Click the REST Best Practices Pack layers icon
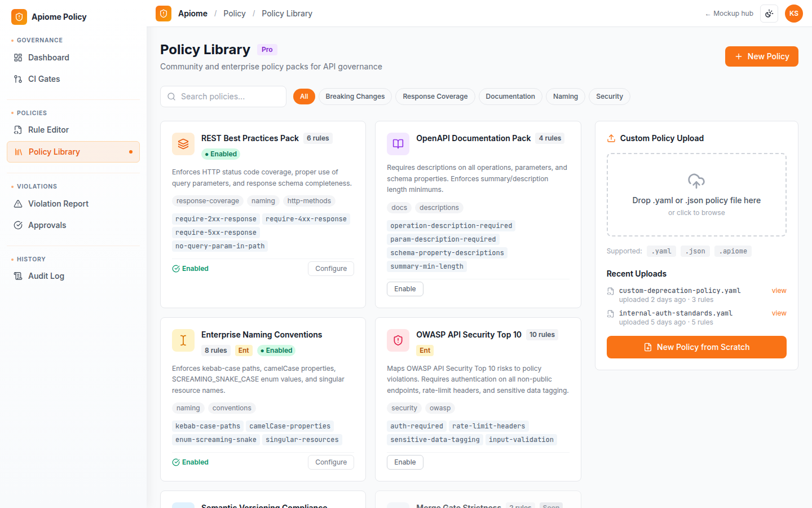This screenshot has height=508, width=812. 183,144
